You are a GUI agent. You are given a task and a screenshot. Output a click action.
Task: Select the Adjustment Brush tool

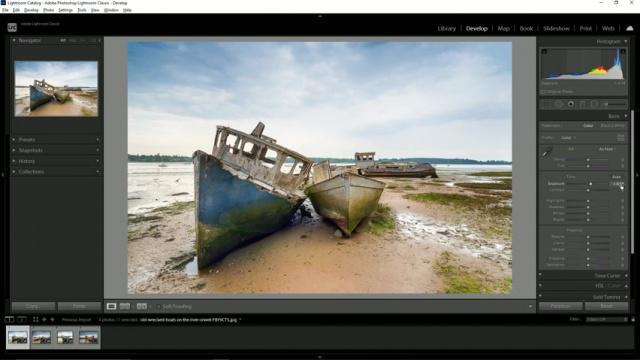coord(614,104)
